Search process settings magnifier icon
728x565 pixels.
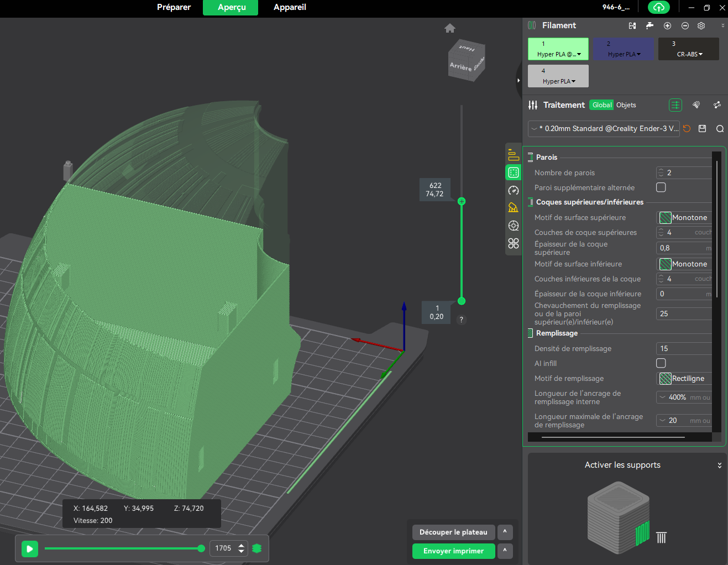coord(720,128)
